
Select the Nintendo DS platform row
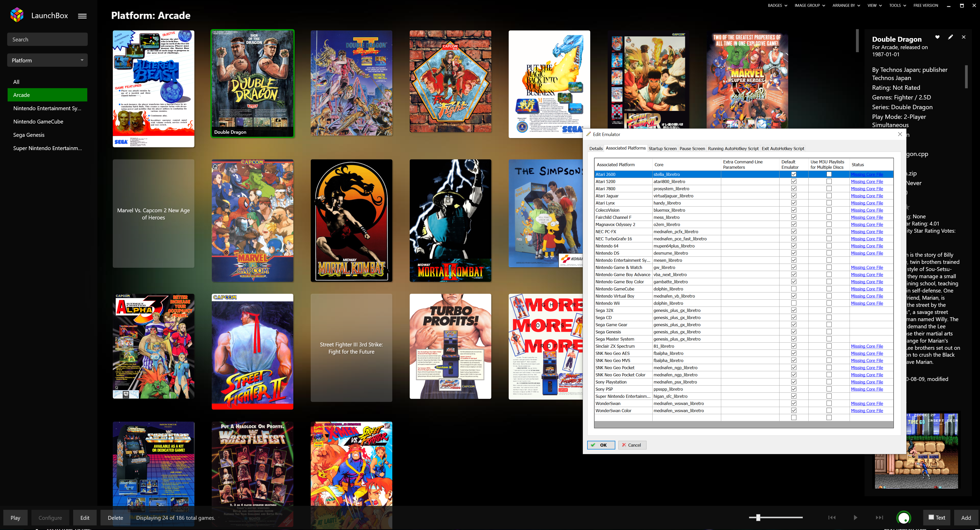623,253
